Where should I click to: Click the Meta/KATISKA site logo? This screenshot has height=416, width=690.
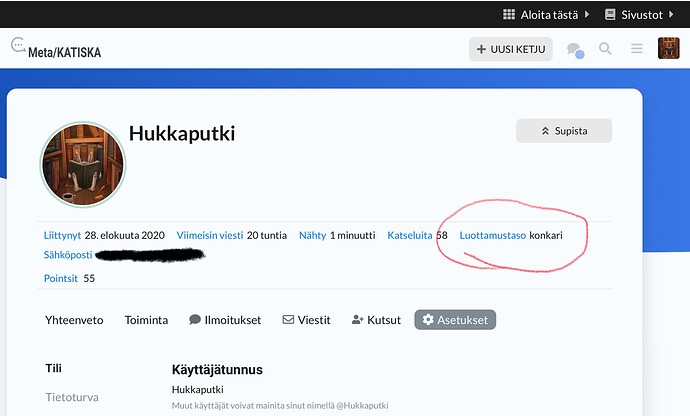pos(56,49)
